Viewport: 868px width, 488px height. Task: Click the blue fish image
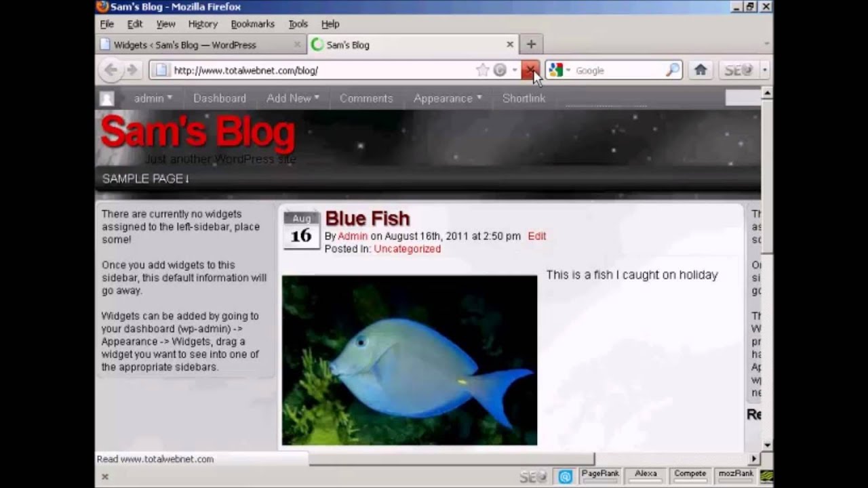[x=410, y=360]
